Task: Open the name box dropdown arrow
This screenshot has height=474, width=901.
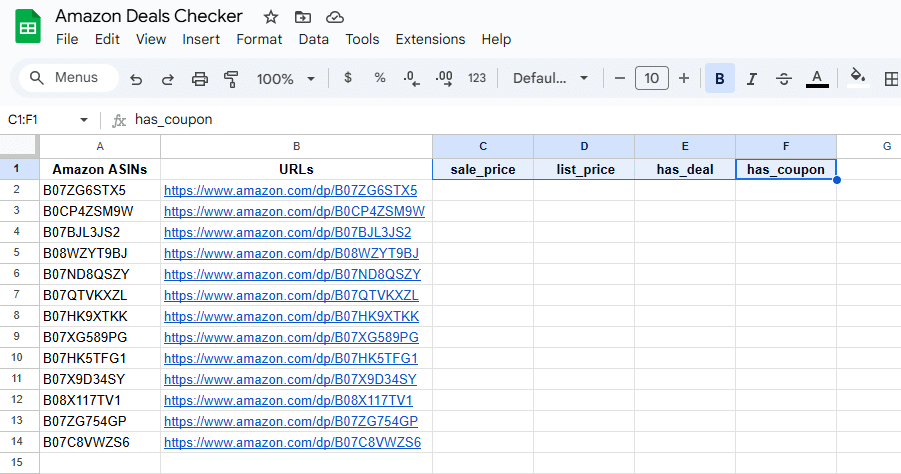Action: coord(84,120)
